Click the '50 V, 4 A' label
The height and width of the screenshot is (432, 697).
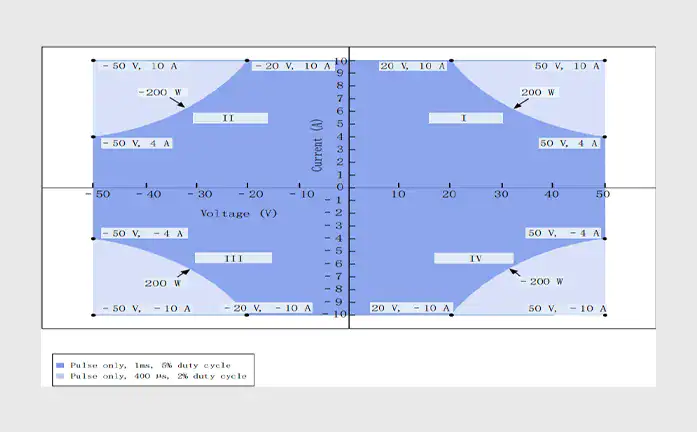click(x=569, y=144)
